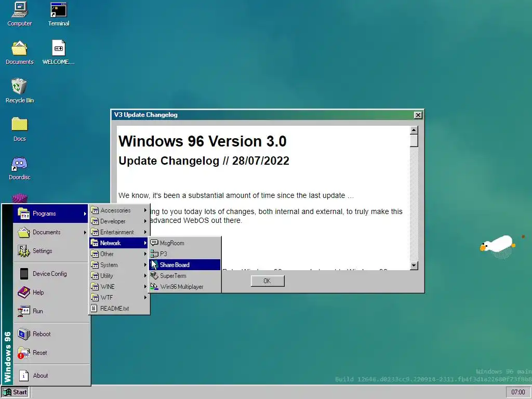Click the Reboot icon
Image resolution: width=532 pixels, height=399 pixels.
[x=23, y=334]
